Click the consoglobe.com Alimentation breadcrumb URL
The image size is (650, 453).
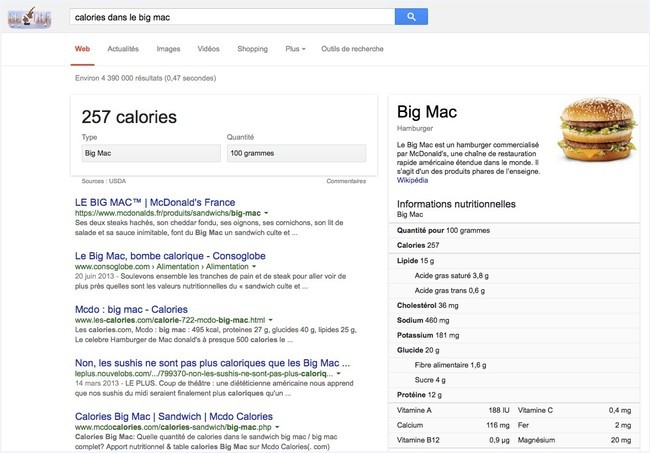[x=162, y=266]
